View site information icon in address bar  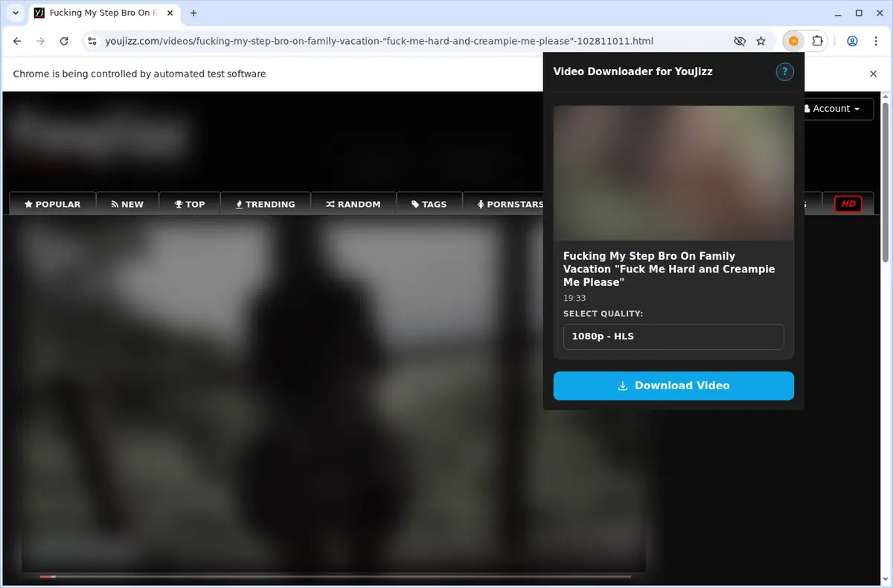tap(92, 42)
